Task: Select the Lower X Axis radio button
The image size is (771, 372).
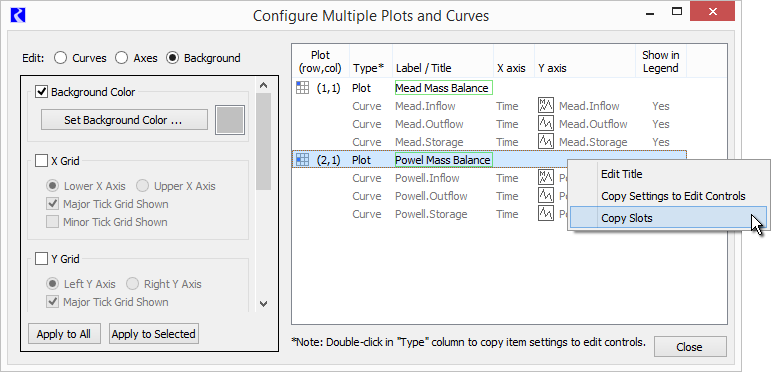Action: 52,186
